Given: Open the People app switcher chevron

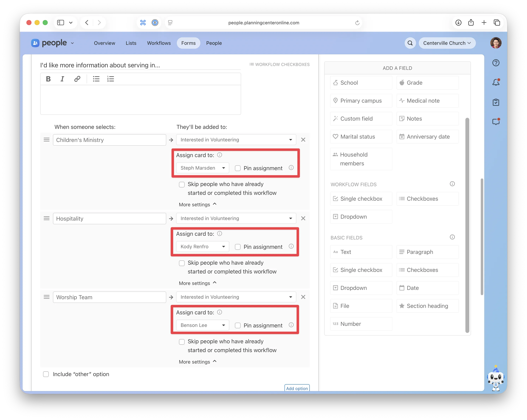Looking at the screenshot, I should pos(72,43).
